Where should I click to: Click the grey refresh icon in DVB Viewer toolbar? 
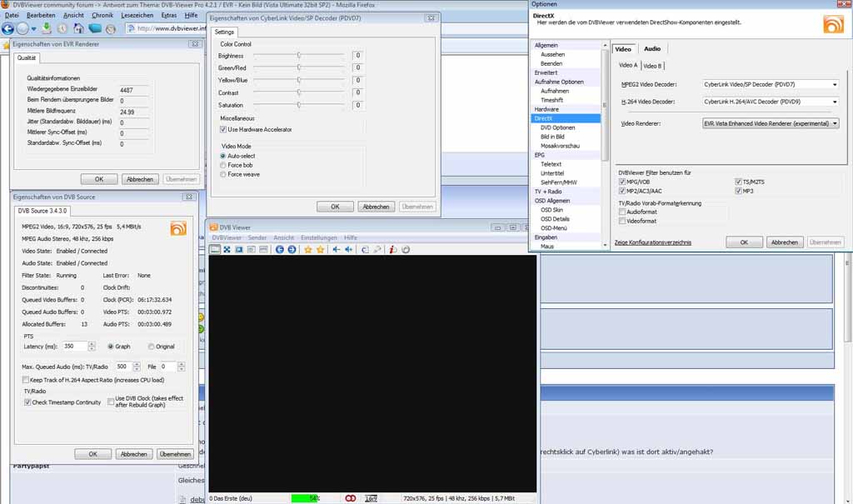tap(406, 249)
